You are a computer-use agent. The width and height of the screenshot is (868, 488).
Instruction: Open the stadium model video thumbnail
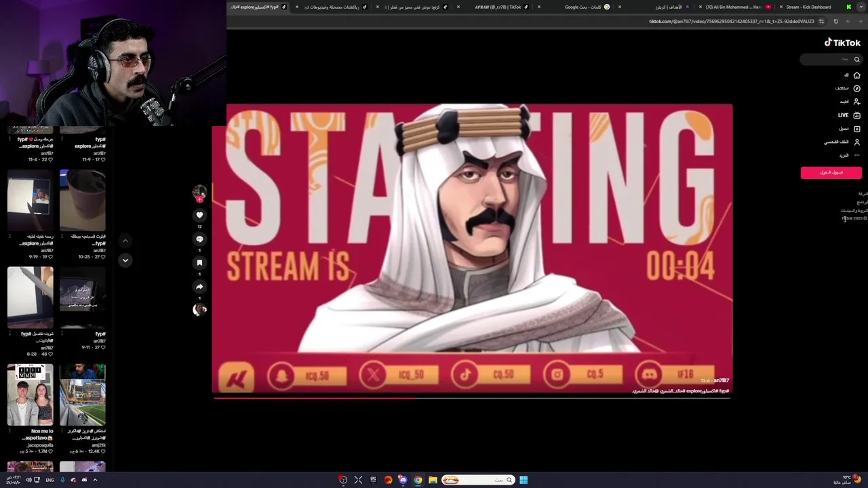(82, 395)
